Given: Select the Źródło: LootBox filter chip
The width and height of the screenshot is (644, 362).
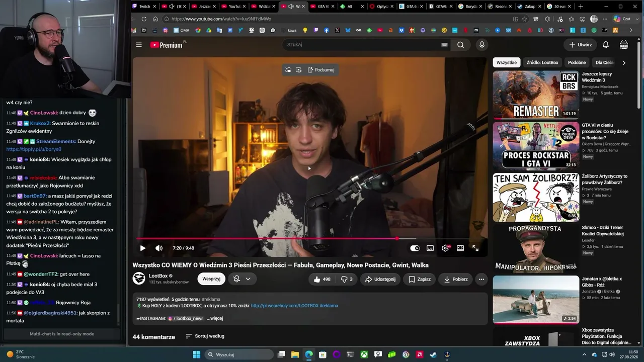Looking at the screenshot, I should (x=542, y=62).
